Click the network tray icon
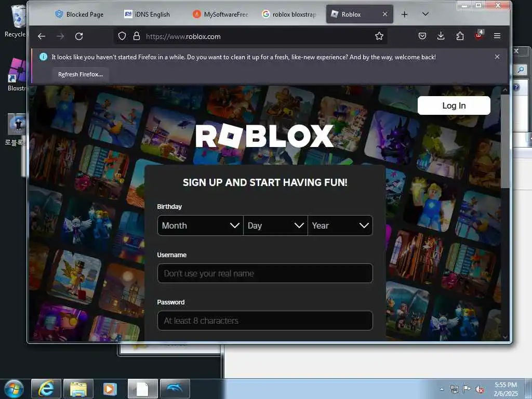The width and height of the screenshot is (532, 399). click(454, 389)
